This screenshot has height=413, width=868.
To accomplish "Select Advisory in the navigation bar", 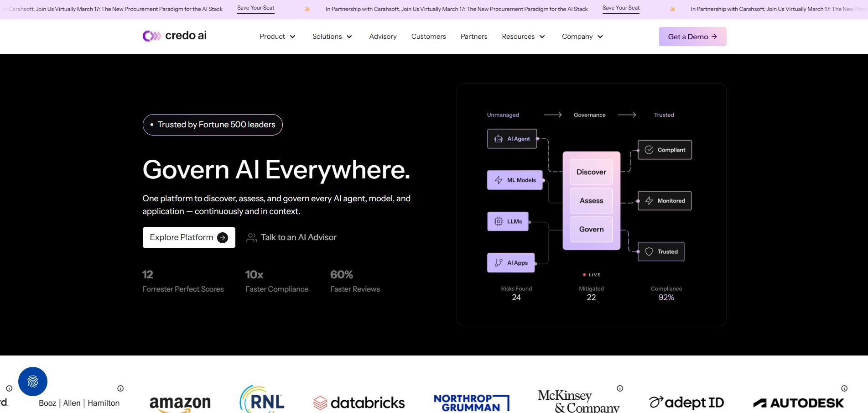I will [x=383, y=37].
